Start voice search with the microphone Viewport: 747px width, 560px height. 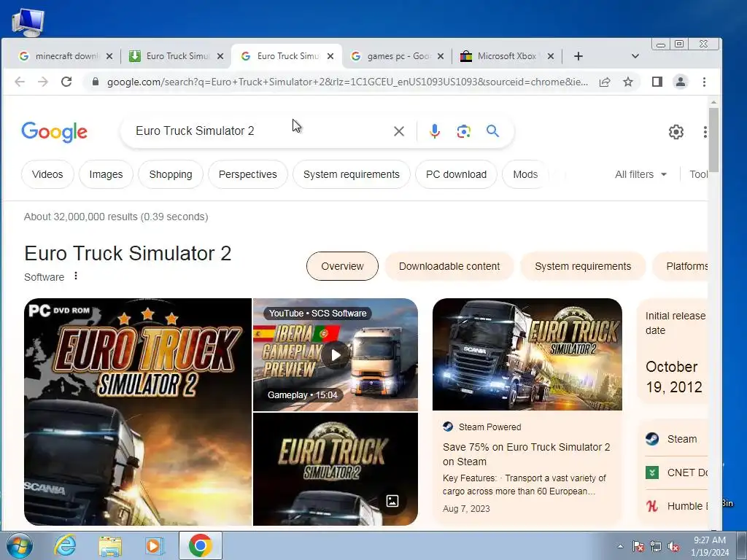pyautogui.click(x=435, y=131)
